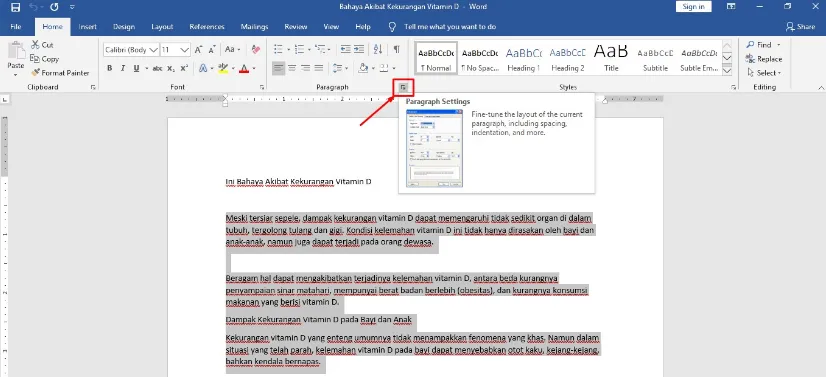The height and width of the screenshot is (377, 826).
Task: Switch to the Insert tab
Action: (x=87, y=27)
